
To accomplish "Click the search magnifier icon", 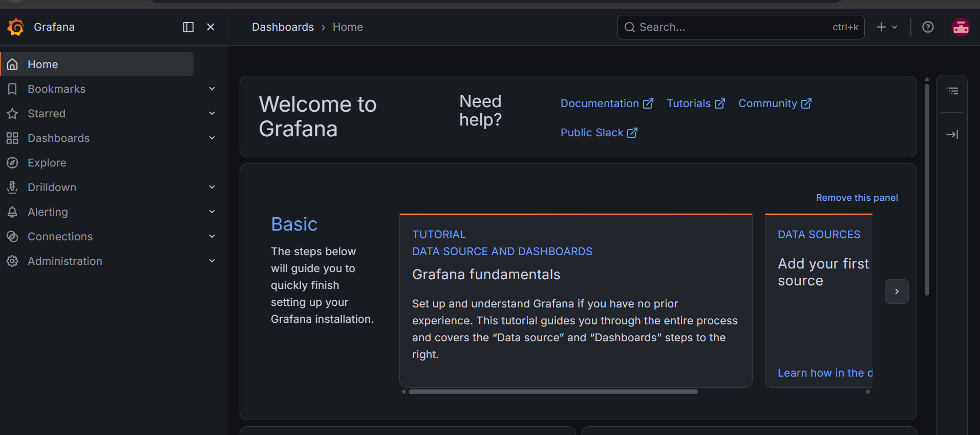I will [630, 27].
